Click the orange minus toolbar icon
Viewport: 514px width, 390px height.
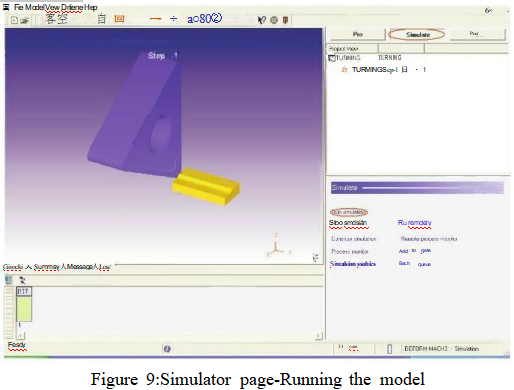[155, 19]
